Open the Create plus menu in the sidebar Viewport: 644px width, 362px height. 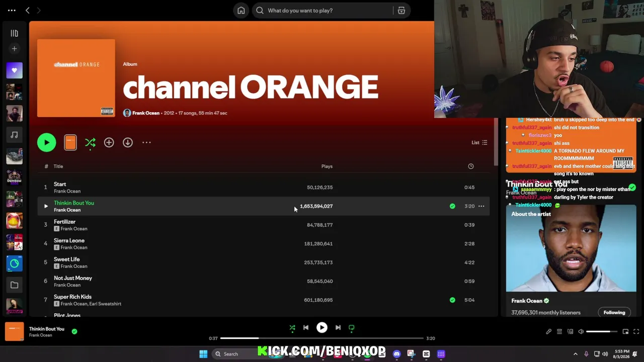(14, 49)
